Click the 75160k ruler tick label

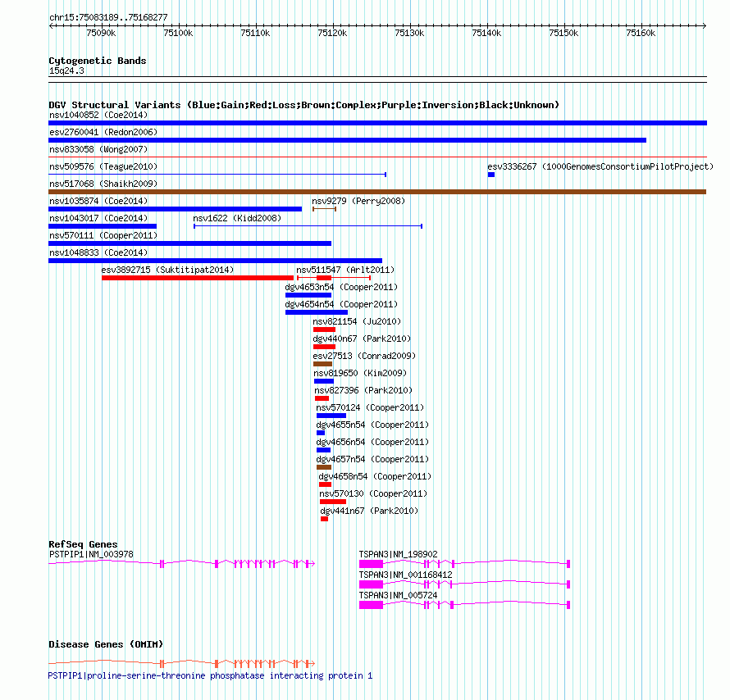click(641, 33)
